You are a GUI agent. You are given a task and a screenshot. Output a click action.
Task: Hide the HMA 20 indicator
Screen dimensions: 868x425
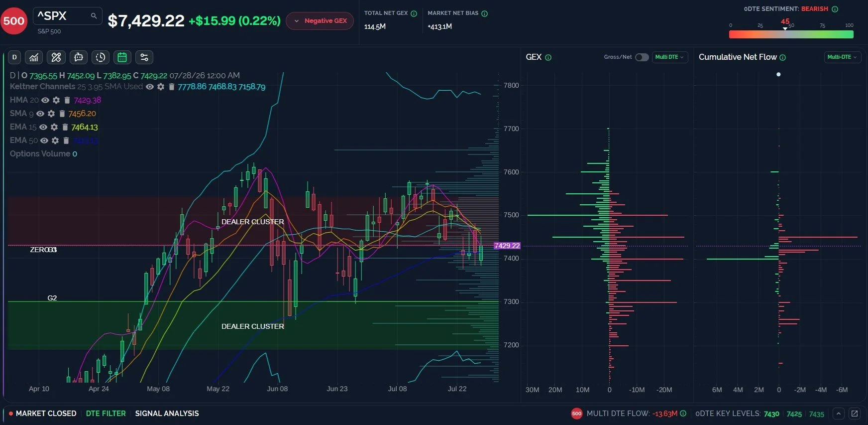pos(45,100)
